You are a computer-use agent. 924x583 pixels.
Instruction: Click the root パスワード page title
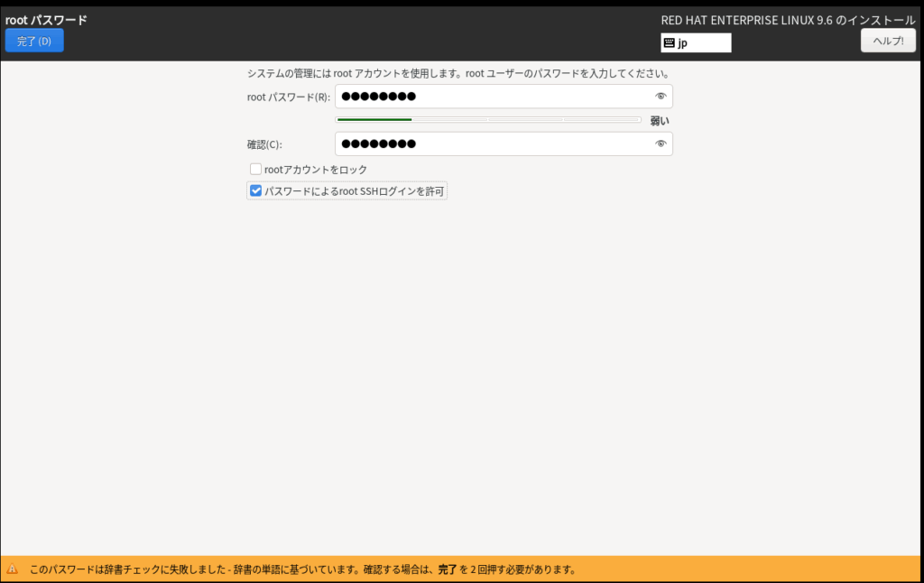[x=46, y=20]
